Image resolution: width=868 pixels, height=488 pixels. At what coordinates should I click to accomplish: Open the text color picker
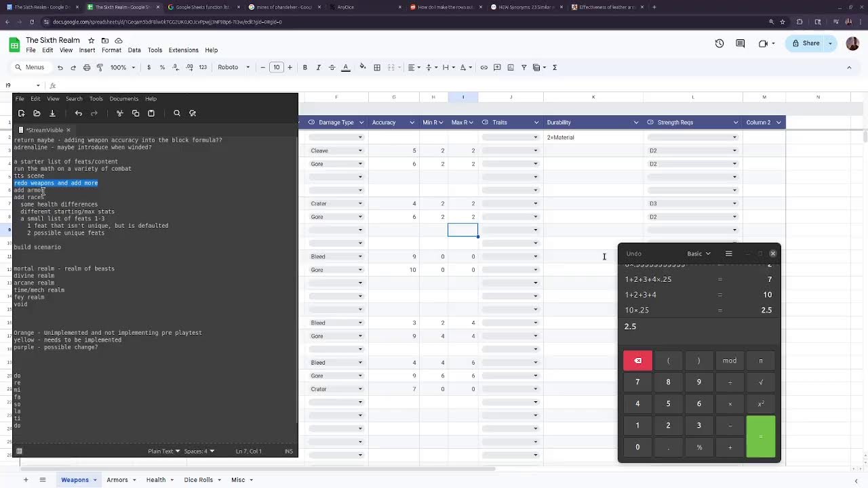[345, 67]
